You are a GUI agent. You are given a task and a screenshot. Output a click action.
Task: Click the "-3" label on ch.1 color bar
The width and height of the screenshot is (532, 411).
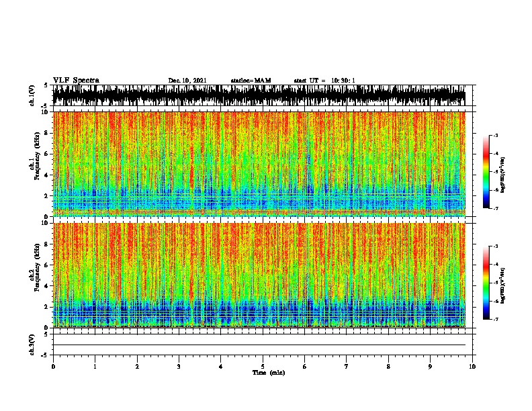495,136
